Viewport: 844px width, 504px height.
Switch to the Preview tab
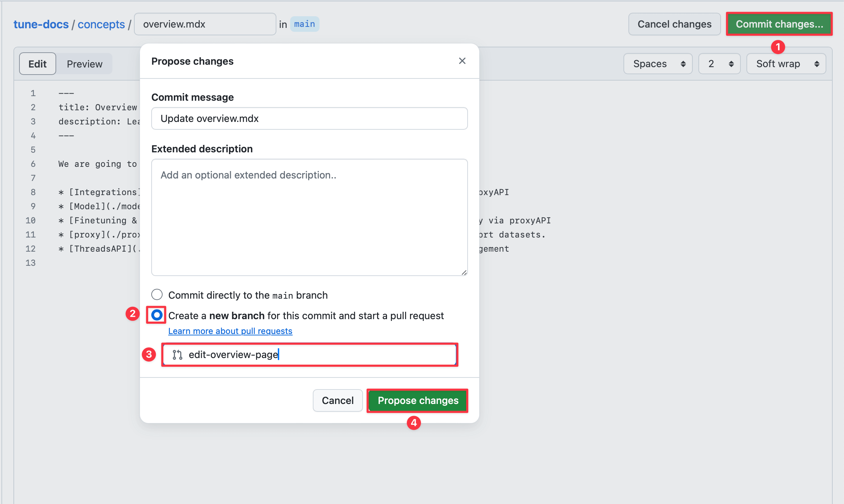(84, 64)
